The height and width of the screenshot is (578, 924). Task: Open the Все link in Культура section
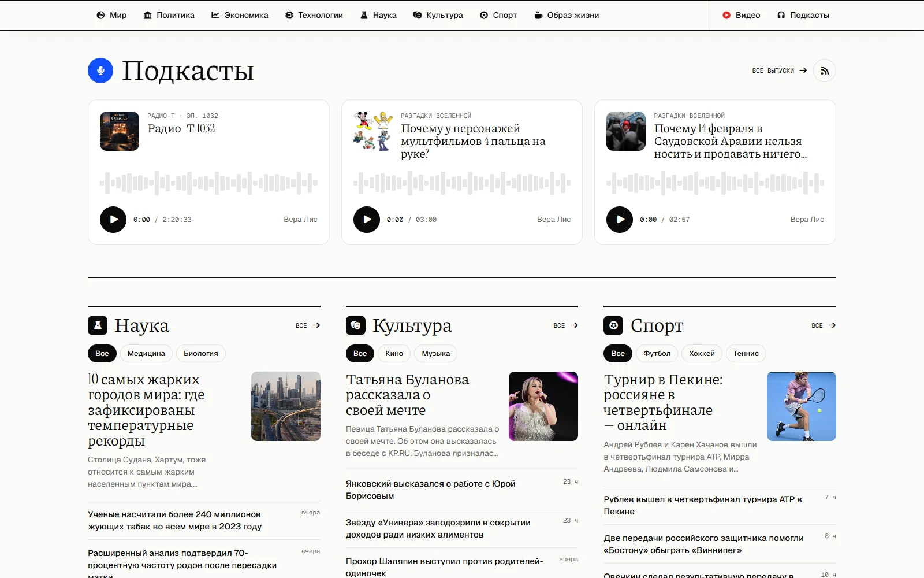click(x=565, y=325)
